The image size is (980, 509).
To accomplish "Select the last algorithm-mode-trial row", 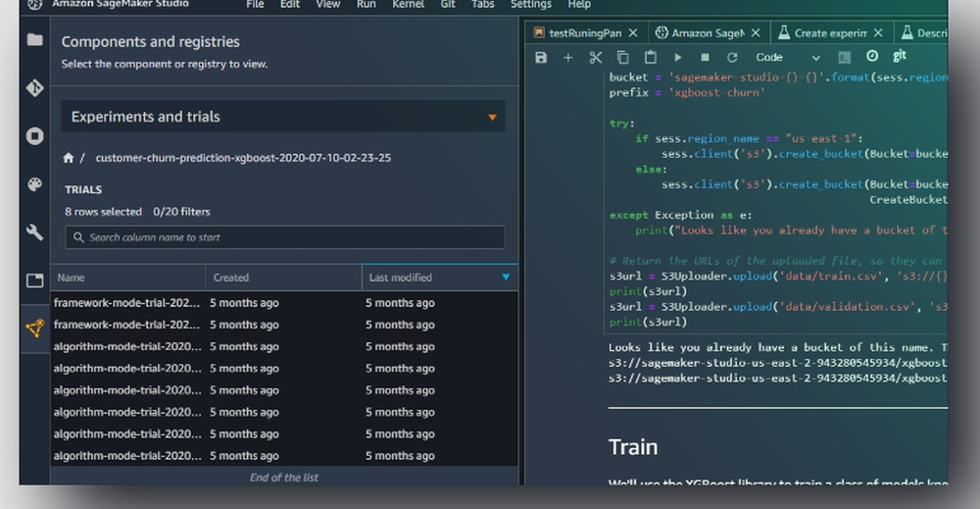I will pos(284,456).
